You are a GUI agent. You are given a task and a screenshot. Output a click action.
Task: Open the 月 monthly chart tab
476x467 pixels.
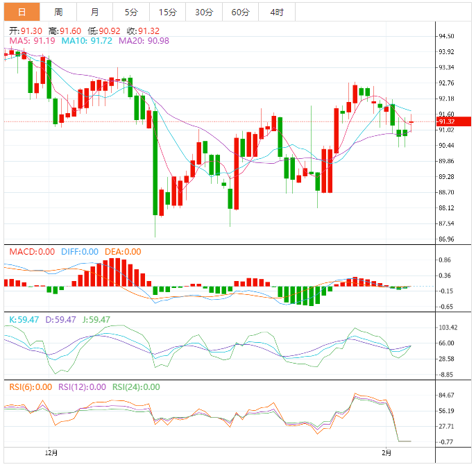(94, 12)
